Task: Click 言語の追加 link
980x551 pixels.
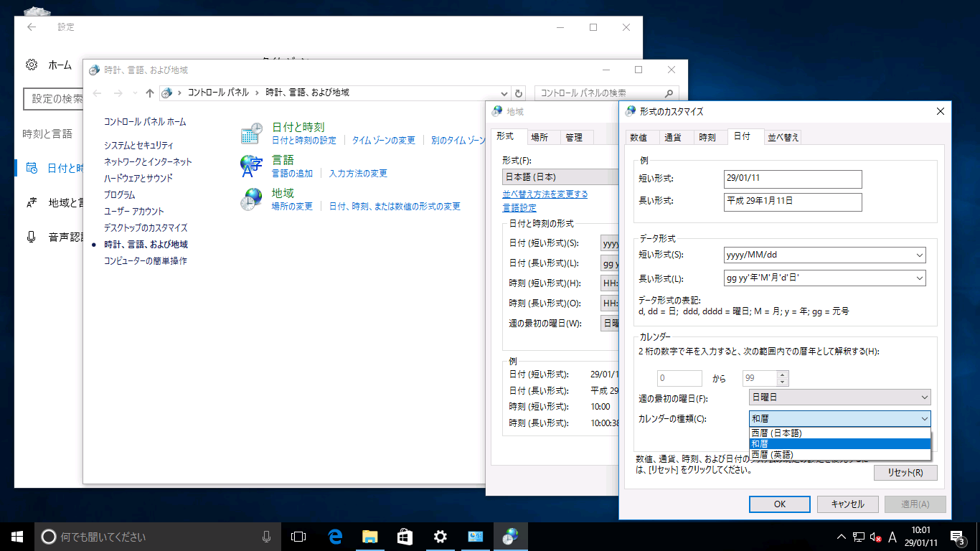Action: (x=293, y=174)
